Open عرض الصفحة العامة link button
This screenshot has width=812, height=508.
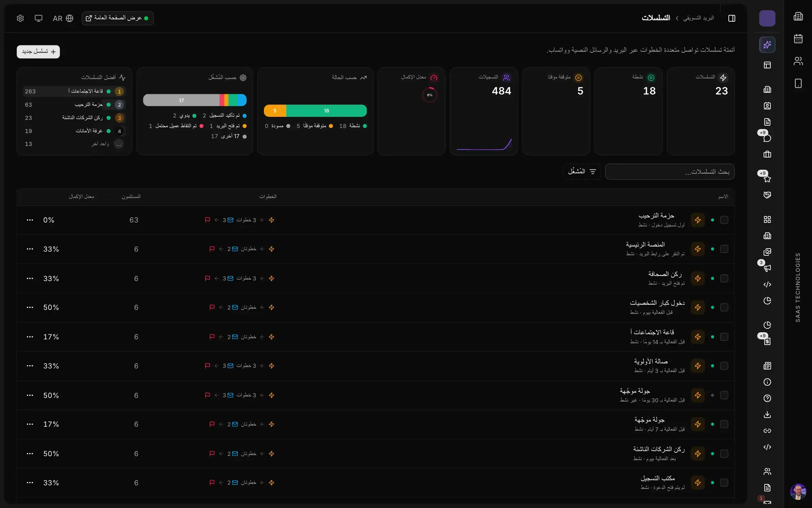pos(117,18)
